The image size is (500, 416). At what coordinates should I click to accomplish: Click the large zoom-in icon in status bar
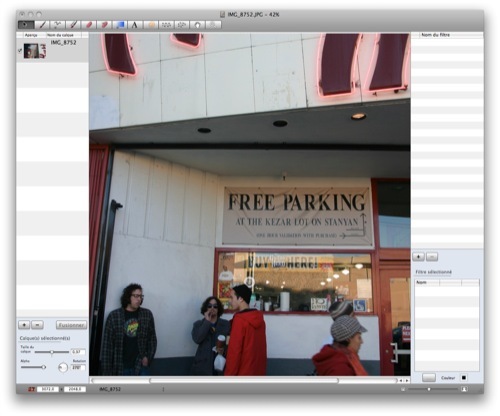(x=464, y=389)
